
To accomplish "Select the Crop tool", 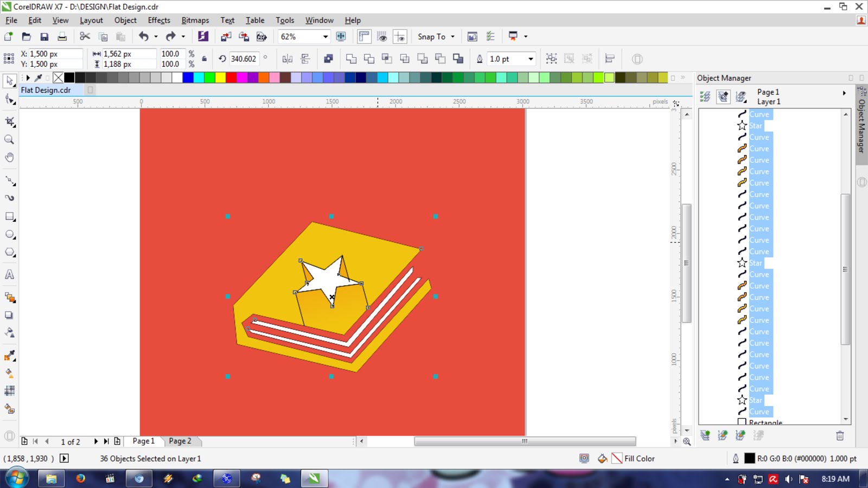I will coord(9,121).
